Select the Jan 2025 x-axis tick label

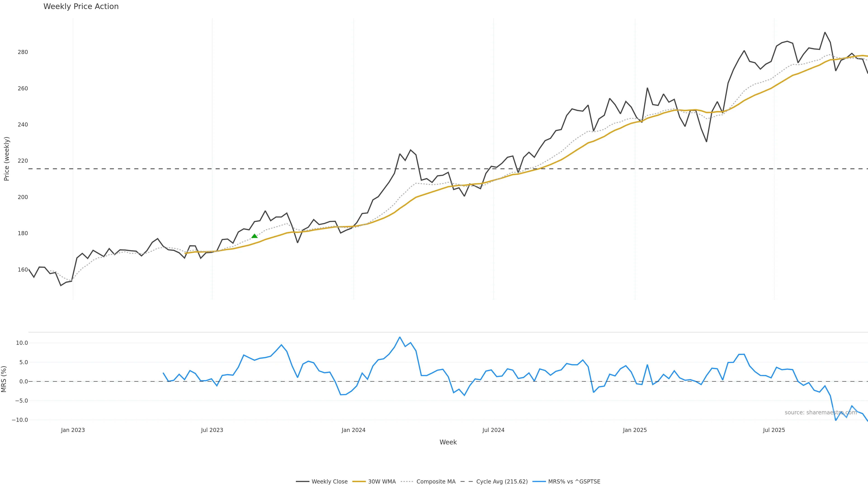(635, 430)
